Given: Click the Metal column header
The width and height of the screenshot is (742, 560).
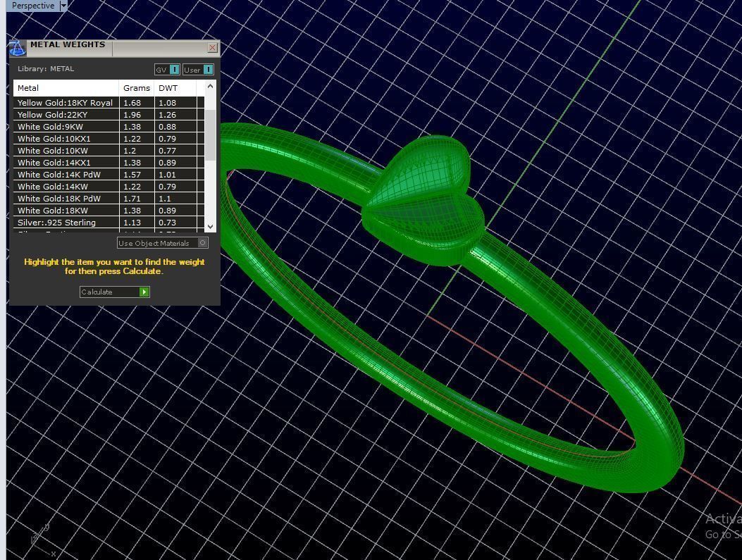Looking at the screenshot, I should tap(66, 88).
